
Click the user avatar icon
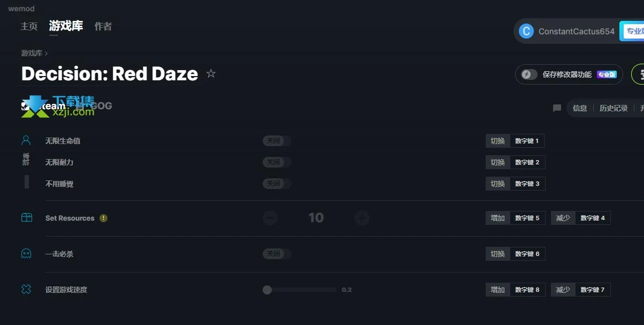tap(526, 31)
